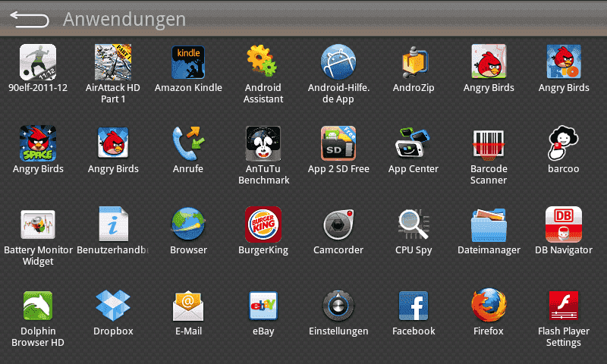Viewport: 607px width, 364px height.
Task: Launch the Dropbox app
Action: (x=113, y=305)
